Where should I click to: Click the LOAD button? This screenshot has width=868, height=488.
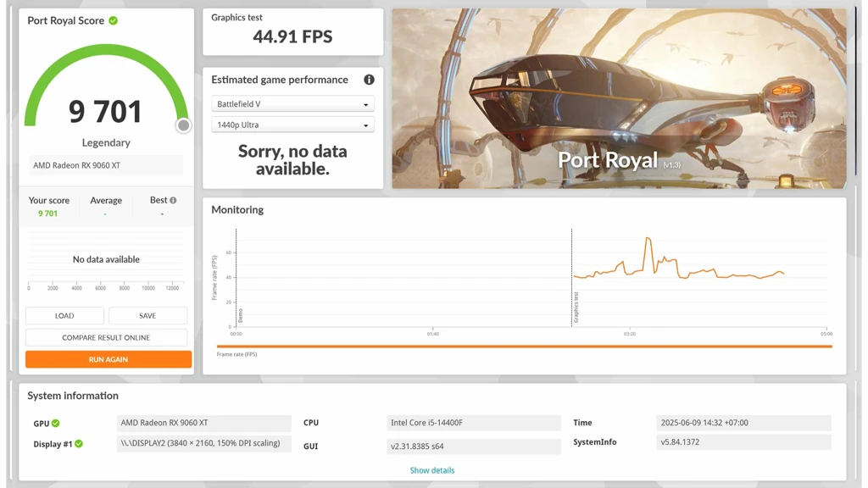pyautogui.click(x=64, y=315)
